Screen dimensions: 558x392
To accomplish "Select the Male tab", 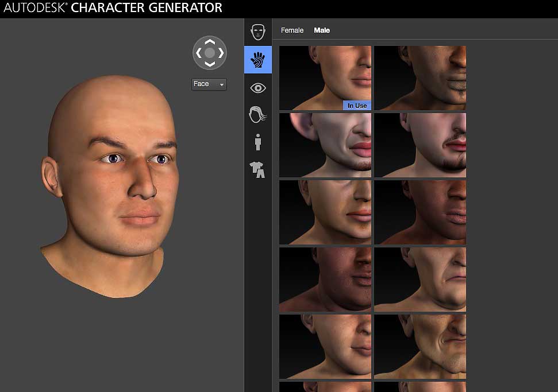I will (x=322, y=30).
